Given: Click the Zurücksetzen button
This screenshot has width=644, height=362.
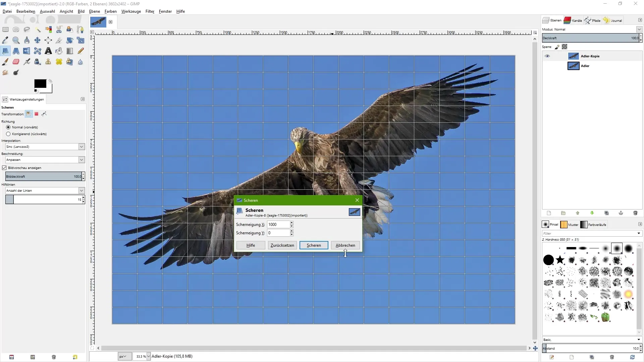Looking at the screenshot, I should tap(282, 245).
